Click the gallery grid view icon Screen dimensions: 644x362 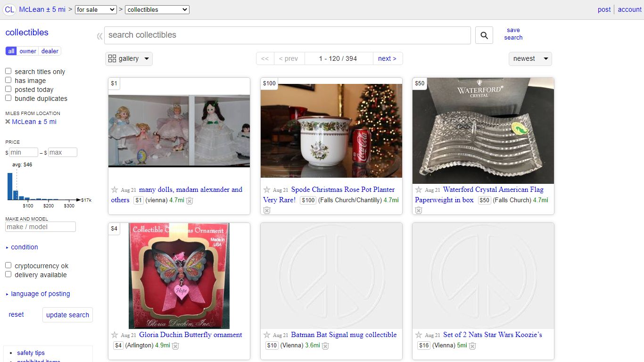(x=112, y=58)
